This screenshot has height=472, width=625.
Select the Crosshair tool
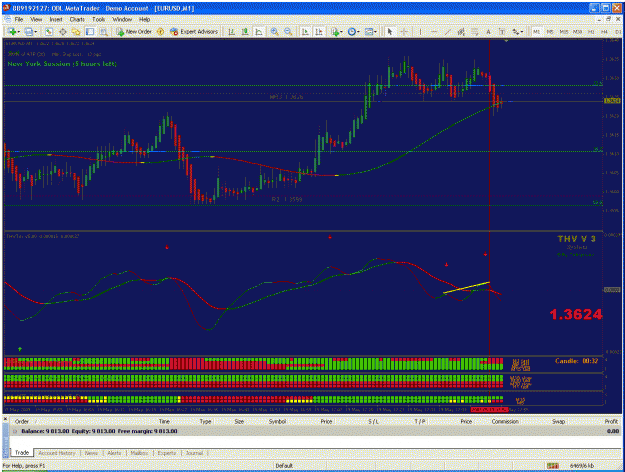tap(404, 31)
